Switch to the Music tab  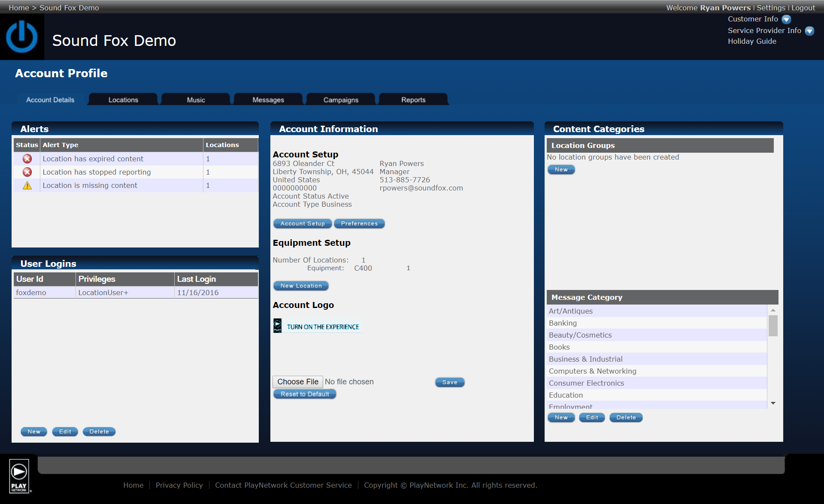click(196, 100)
